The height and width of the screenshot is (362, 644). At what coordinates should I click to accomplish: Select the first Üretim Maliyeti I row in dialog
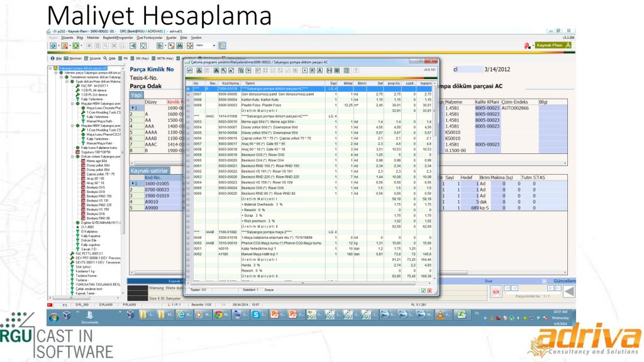tap(310, 111)
